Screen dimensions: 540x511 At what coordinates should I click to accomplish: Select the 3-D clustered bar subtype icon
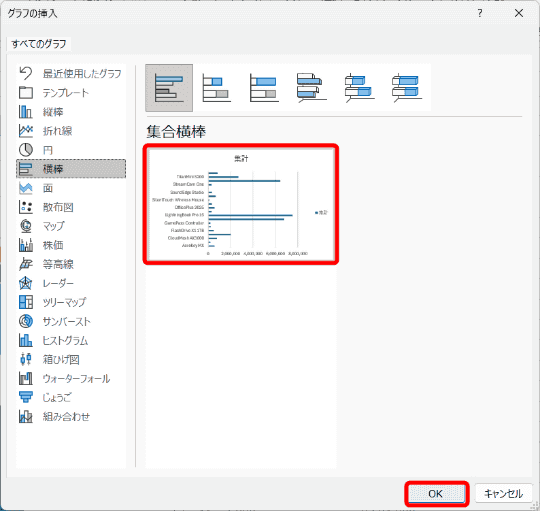[311, 88]
